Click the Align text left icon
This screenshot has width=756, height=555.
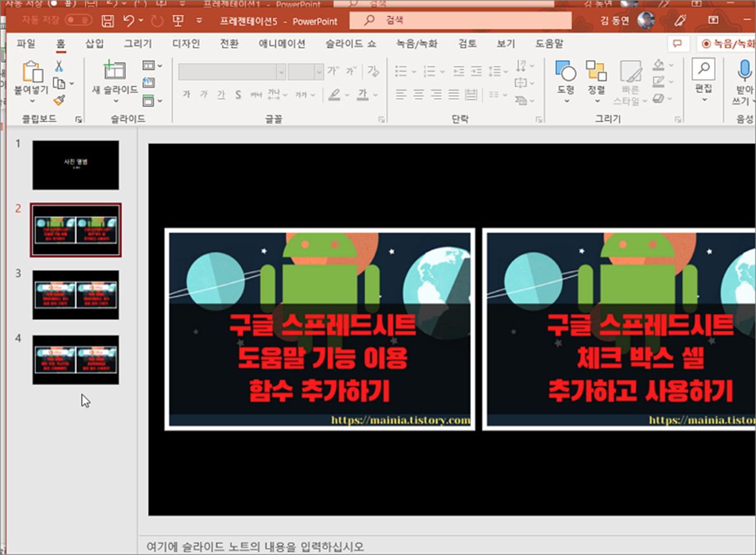pyautogui.click(x=401, y=94)
